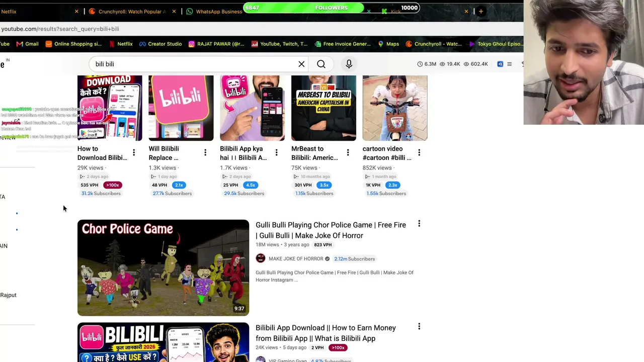Click '2.12m Subscribers' next to channel name
Screen dimensions: 644x362
click(354, 259)
